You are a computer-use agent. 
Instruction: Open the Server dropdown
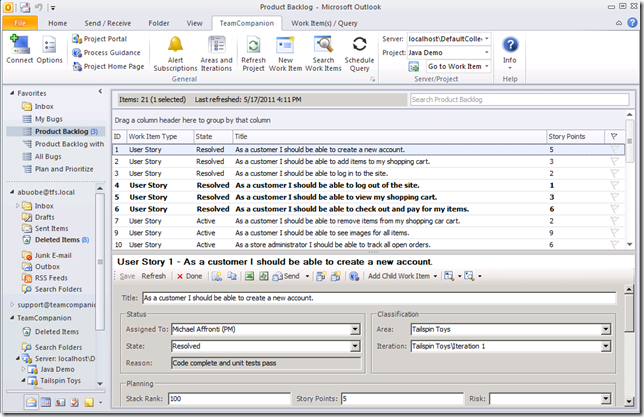point(487,39)
